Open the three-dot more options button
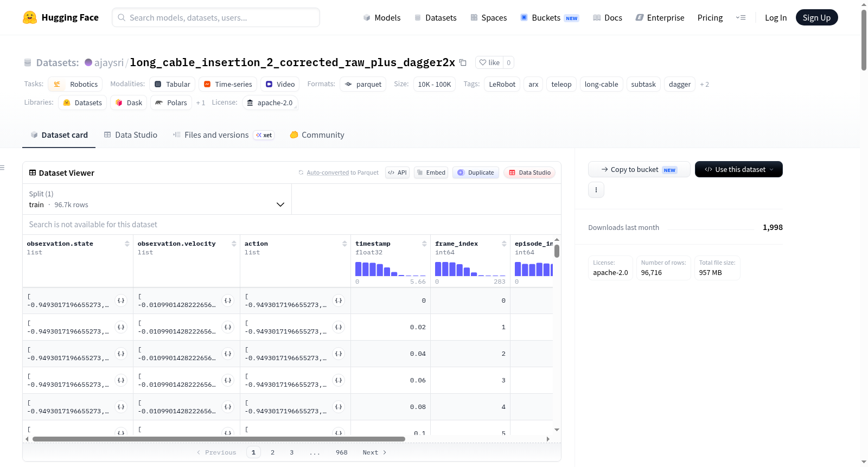Image resolution: width=868 pixels, height=467 pixels. point(596,190)
